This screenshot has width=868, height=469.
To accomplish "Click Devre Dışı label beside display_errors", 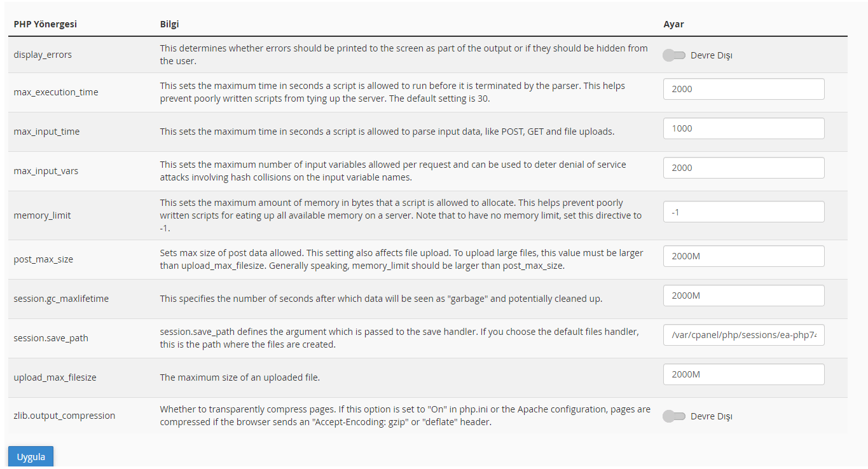I will point(712,55).
